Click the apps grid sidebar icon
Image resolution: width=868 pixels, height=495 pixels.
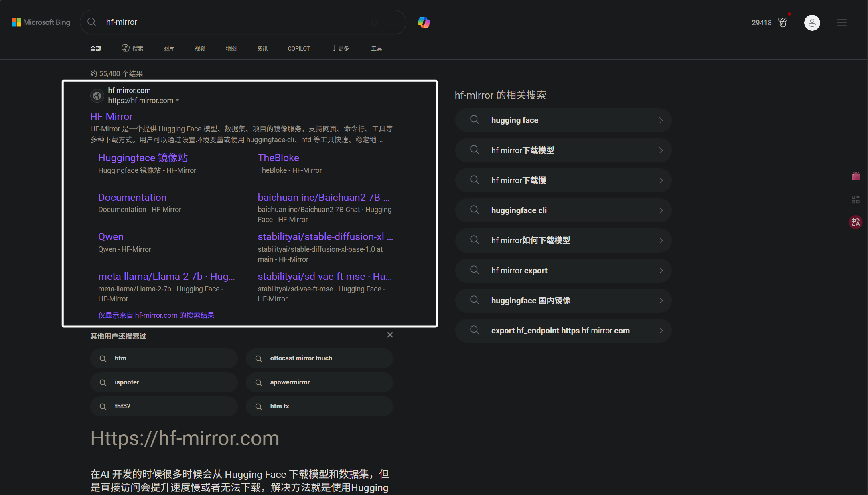856,199
